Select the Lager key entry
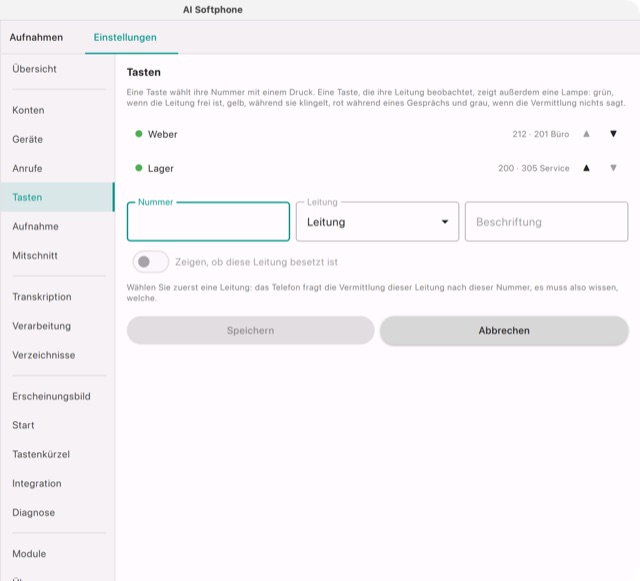Image resolution: width=640 pixels, height=581 pixels. (x=377, y=168)
